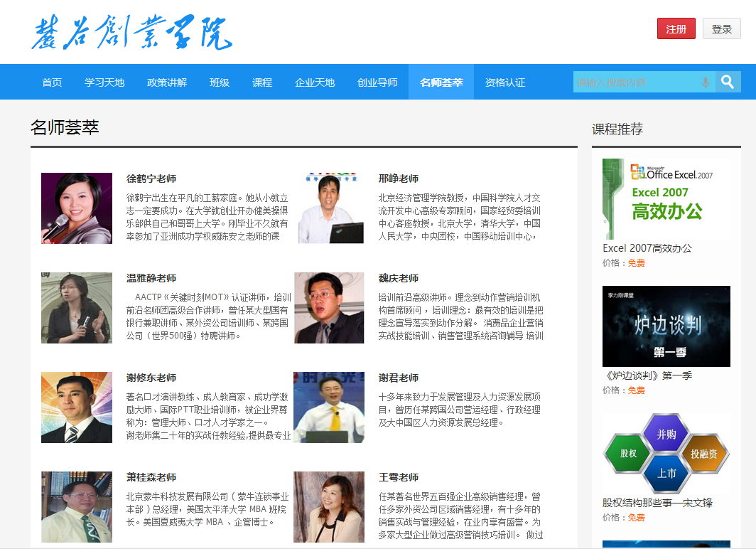Image resolution: width=756 pixels, height=549 pixels.
Task: Click the Excel 2007高效办公 course title
Action: 647,248
